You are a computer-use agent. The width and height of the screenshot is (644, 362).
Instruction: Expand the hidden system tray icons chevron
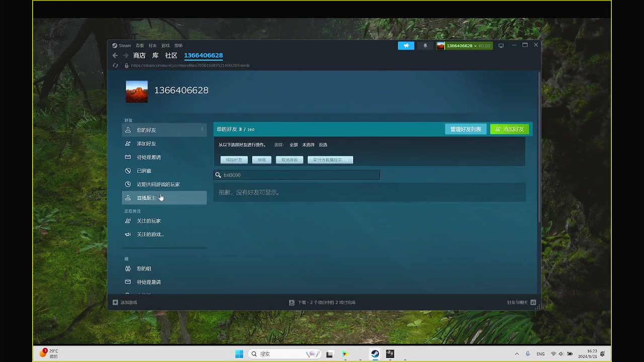[x=517, y=354]
